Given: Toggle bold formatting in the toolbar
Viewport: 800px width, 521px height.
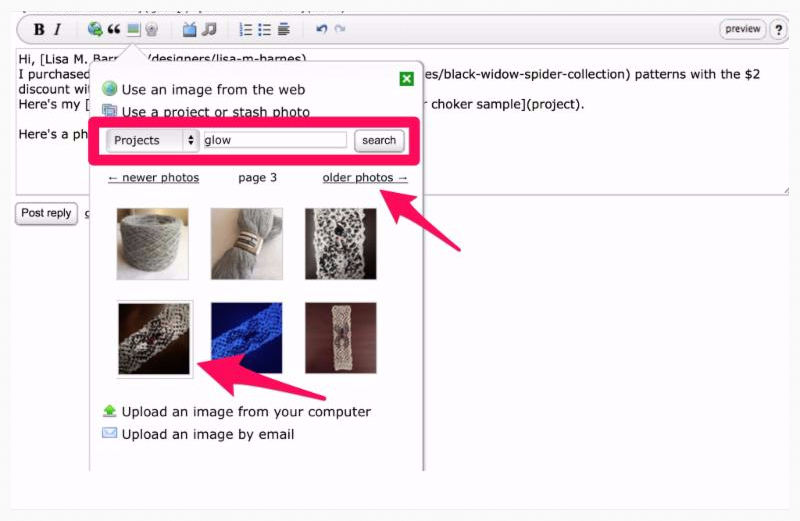Looking at the screenshot, I should pyautogui.click(x=39, y=29).
